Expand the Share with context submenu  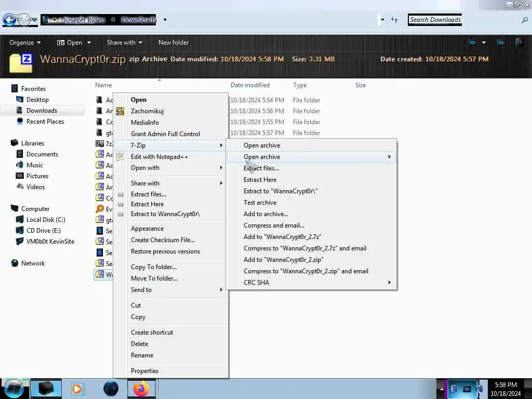[170, 183]
